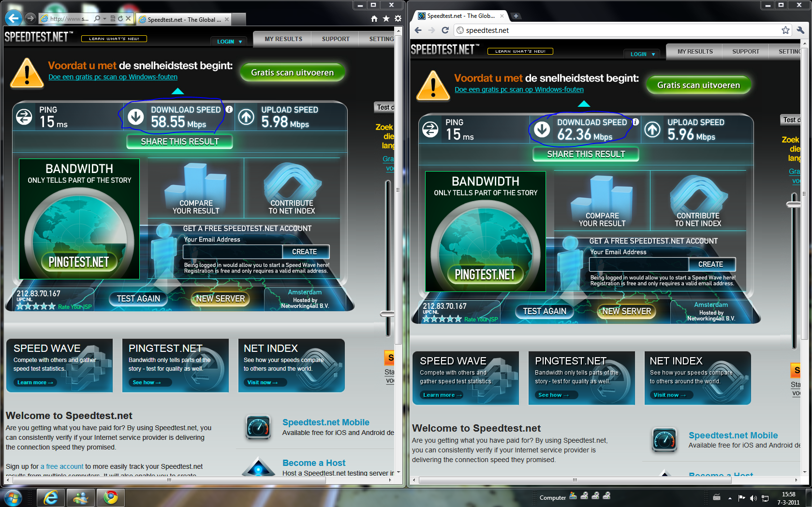
Task: Click the Stop X in Internet Explorer address bar
Action: [128, 18]
